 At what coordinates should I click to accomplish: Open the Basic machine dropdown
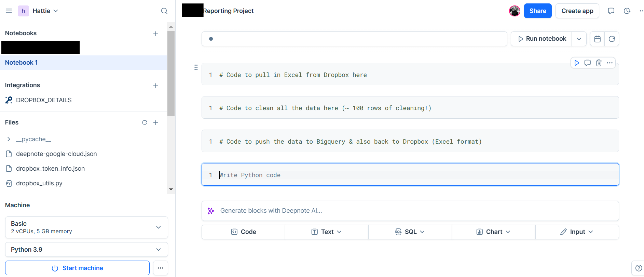86,227
